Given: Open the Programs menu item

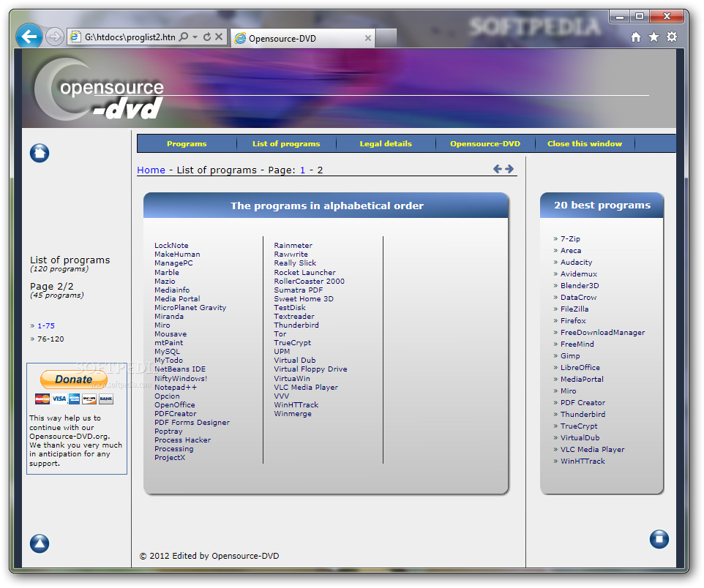Looking at the screenshot, I should (187, 143).
